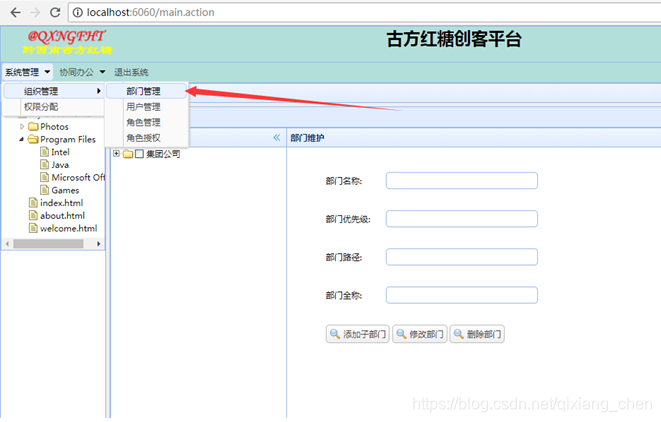This screenshot has height=422, width=661.
Task: Click the browser back arrow
Action: pos(16,13)
